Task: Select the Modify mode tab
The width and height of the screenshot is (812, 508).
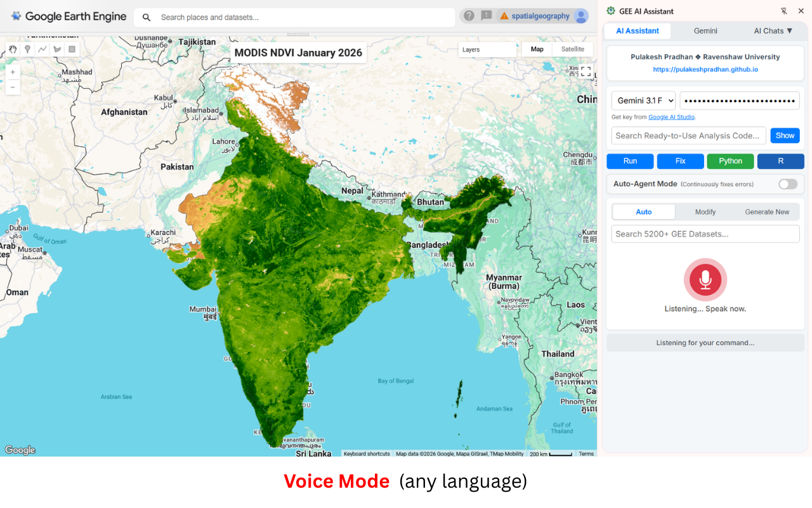Action: point(705,212)
